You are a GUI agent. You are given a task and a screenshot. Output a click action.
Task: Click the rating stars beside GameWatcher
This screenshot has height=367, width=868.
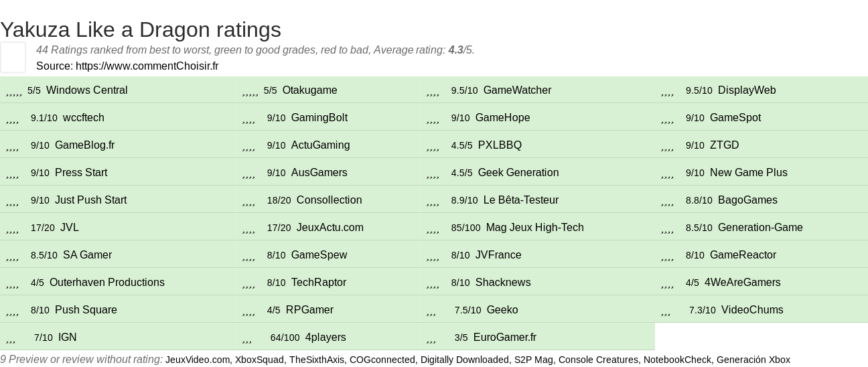[433, 90]
